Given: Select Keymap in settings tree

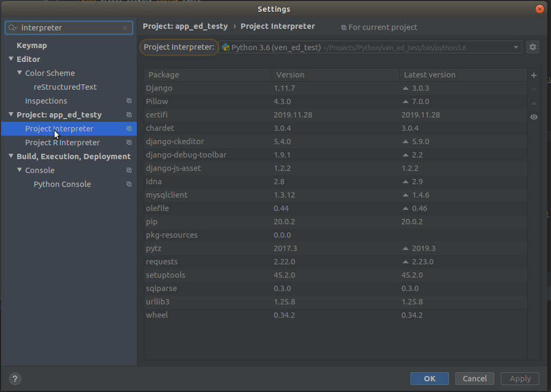Looking at the screenshot, I should pos(32,45).
